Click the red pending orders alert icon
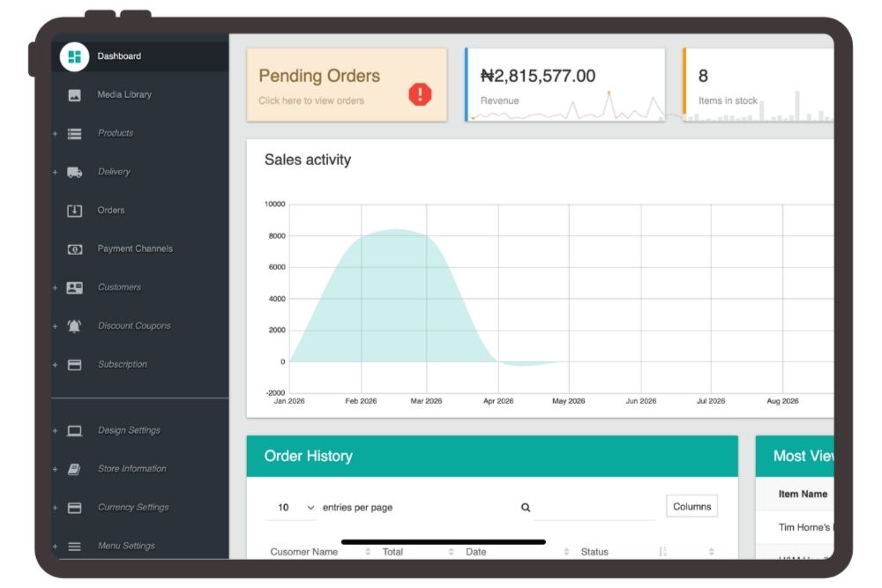The image size is (882, 588). 420,94
